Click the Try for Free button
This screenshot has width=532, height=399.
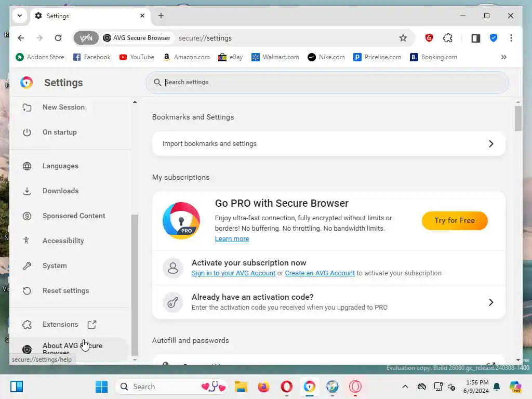click(455, 220)
